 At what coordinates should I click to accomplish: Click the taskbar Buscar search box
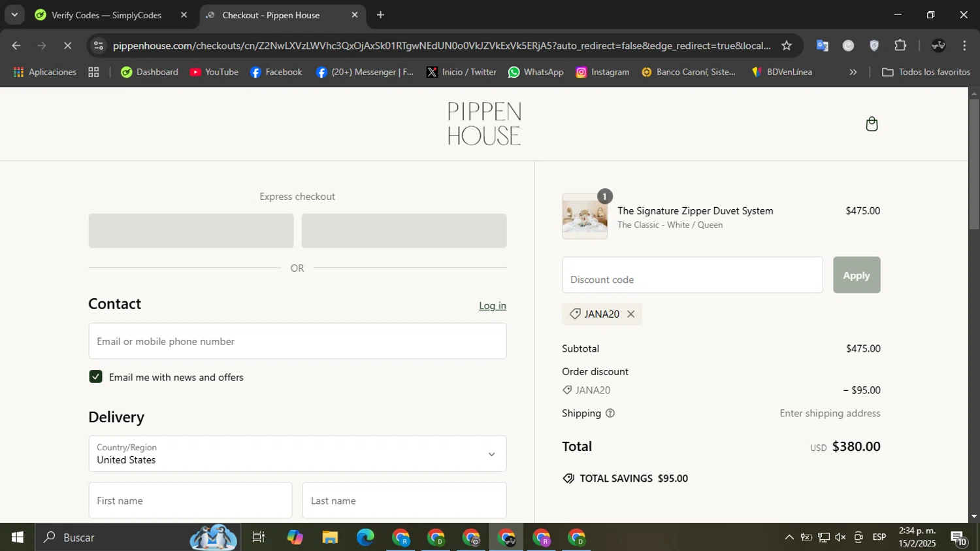(138, 537)
